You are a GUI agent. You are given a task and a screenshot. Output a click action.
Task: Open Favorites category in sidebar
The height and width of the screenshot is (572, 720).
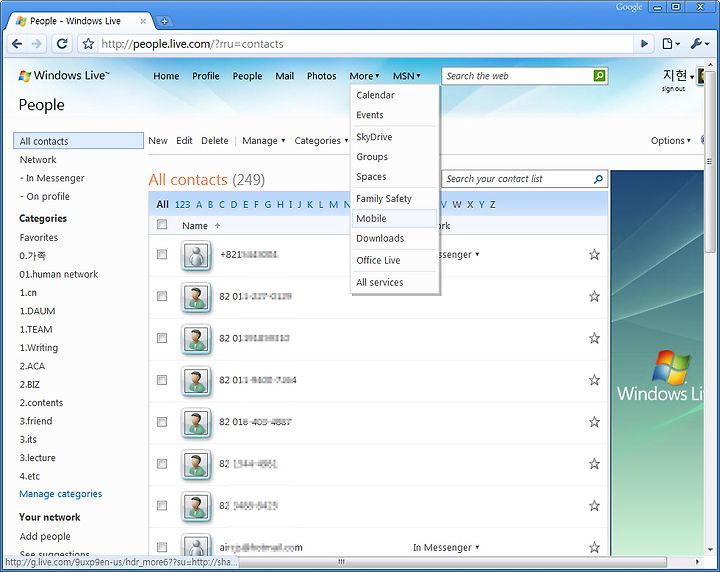39,237
